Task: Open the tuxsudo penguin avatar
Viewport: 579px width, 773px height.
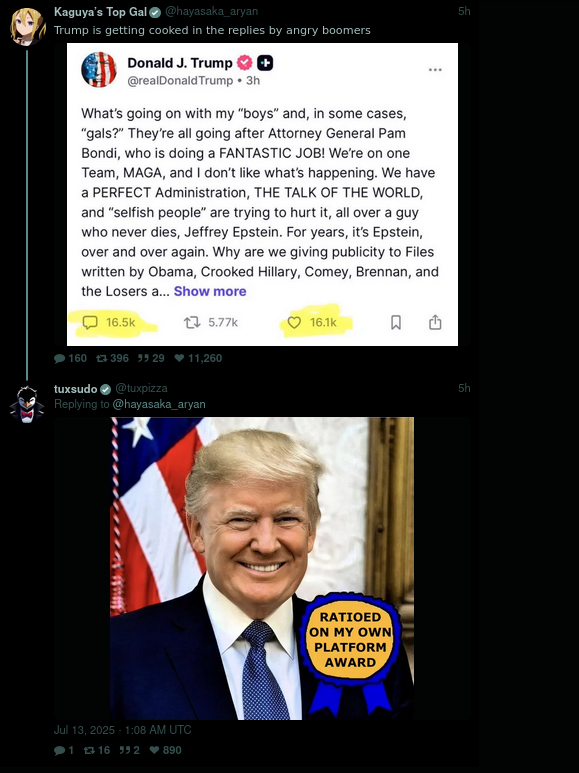Action: [27, 404]
